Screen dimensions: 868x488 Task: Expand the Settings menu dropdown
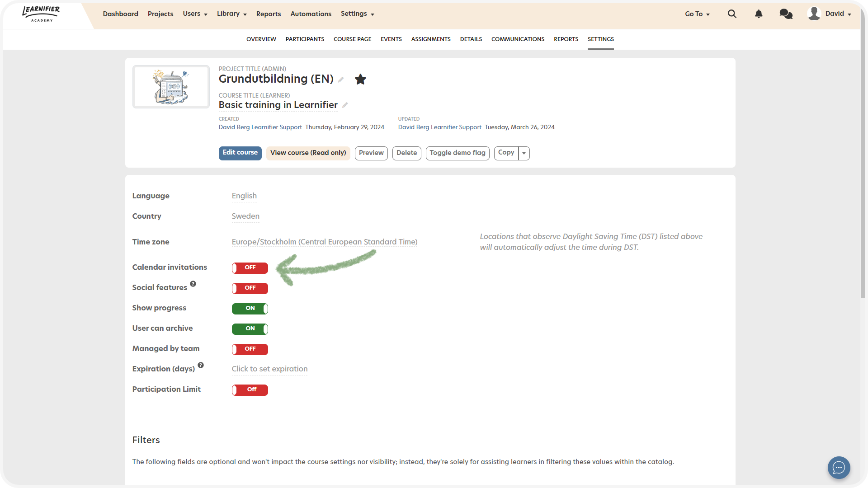357,14
